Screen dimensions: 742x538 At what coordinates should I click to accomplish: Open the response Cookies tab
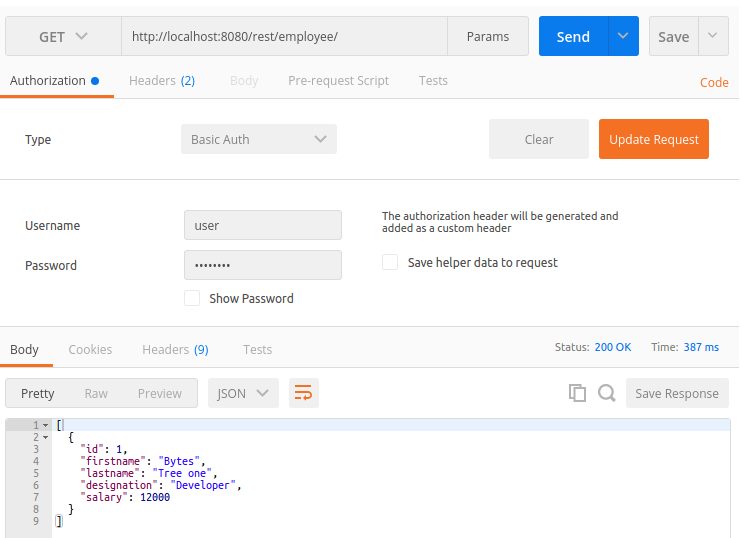pos(90,350)
